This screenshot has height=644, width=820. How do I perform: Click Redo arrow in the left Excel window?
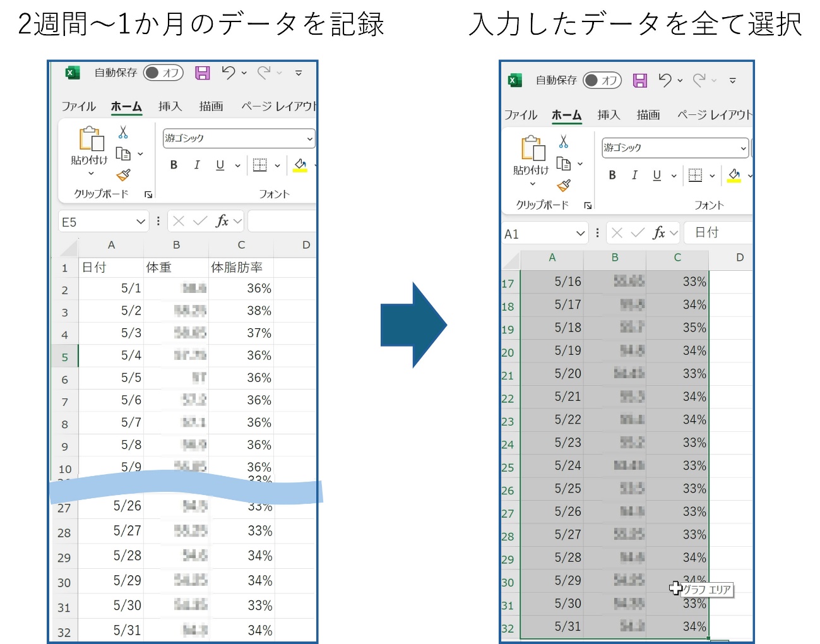click(x=264, y=73)
